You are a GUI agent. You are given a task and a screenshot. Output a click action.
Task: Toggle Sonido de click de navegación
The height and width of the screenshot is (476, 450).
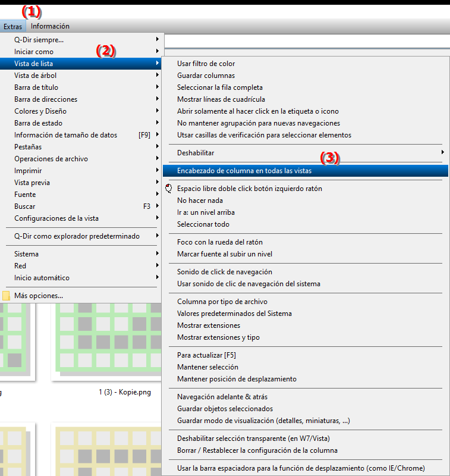point(306,272)
